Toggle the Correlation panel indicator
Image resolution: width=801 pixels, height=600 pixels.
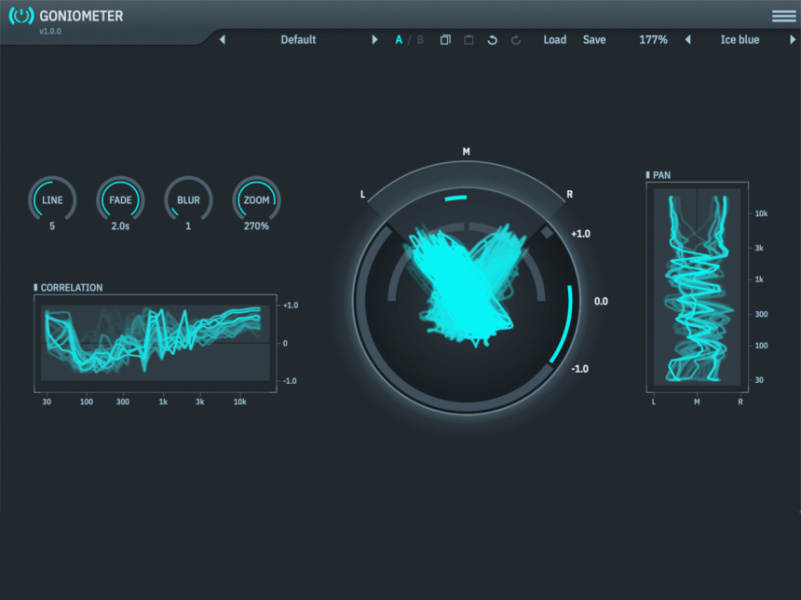tap(36, 288)
